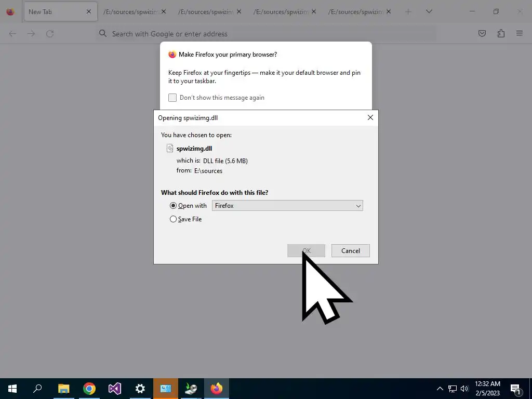Click the network tray icon

(x=453, y=389)
